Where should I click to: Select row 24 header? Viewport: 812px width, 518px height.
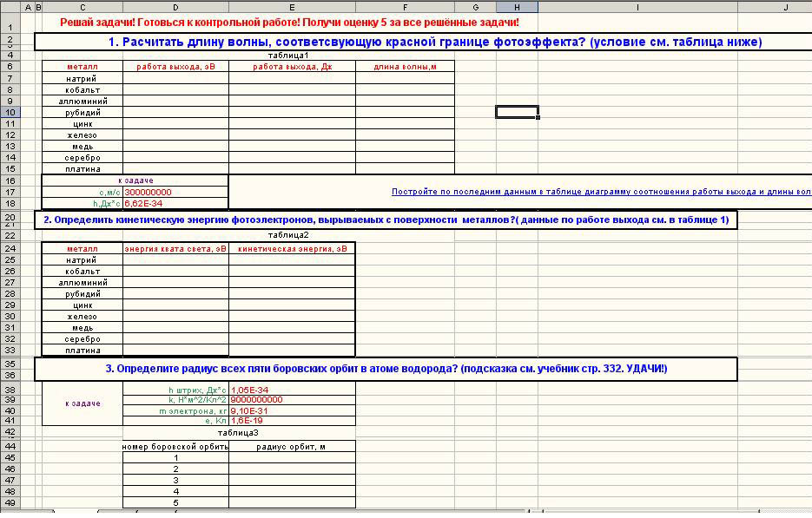(x=10, y=249)
